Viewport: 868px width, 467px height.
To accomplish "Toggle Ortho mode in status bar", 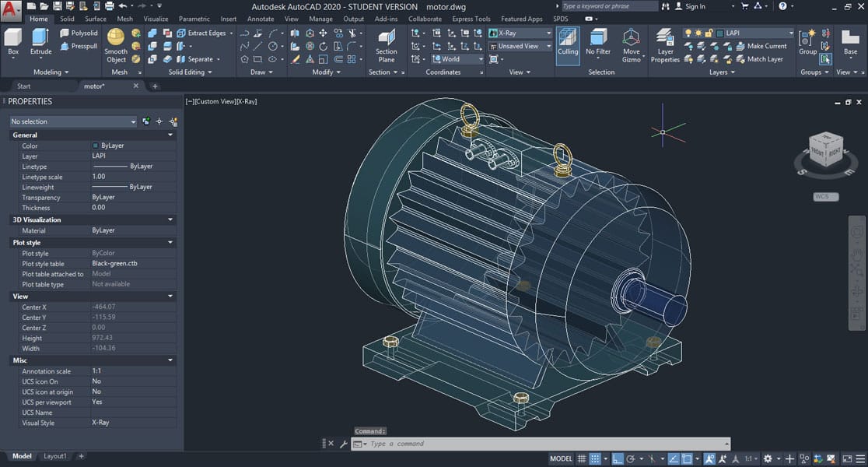I will point(618,458).
